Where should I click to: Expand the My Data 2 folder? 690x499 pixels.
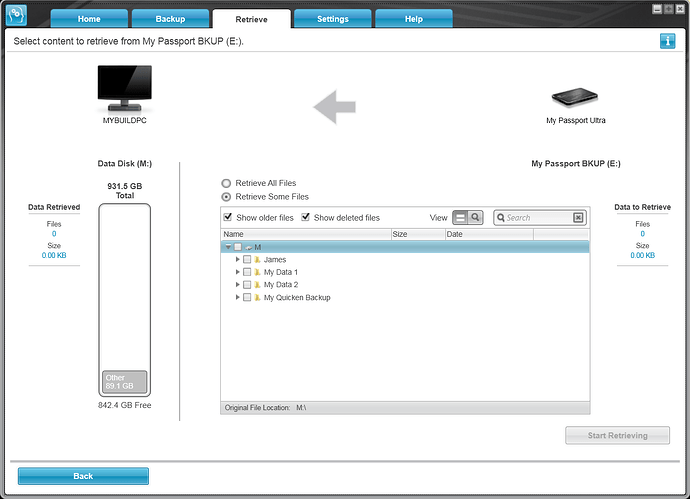tap(237, 285)
